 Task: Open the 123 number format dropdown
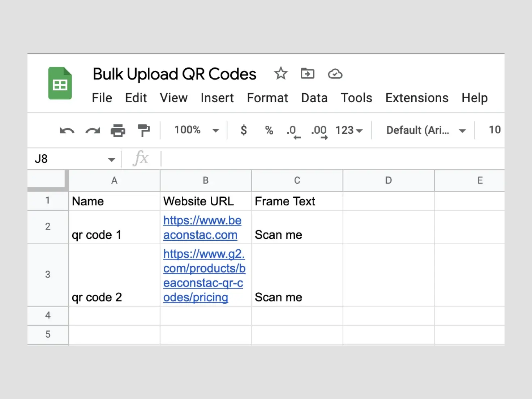pyautogui.click(x=349, y=130)
